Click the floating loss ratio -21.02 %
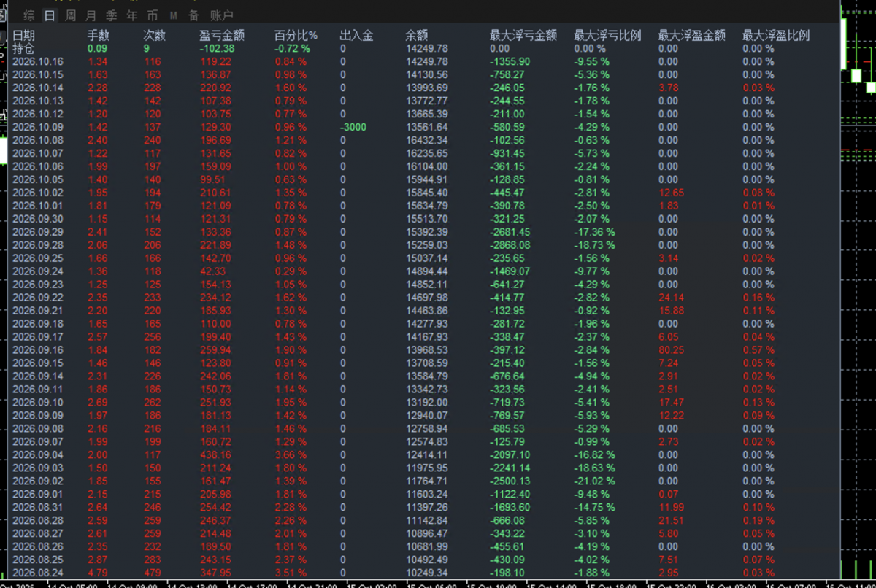This screenshot has height=588, width=876. tap(594, 481)
